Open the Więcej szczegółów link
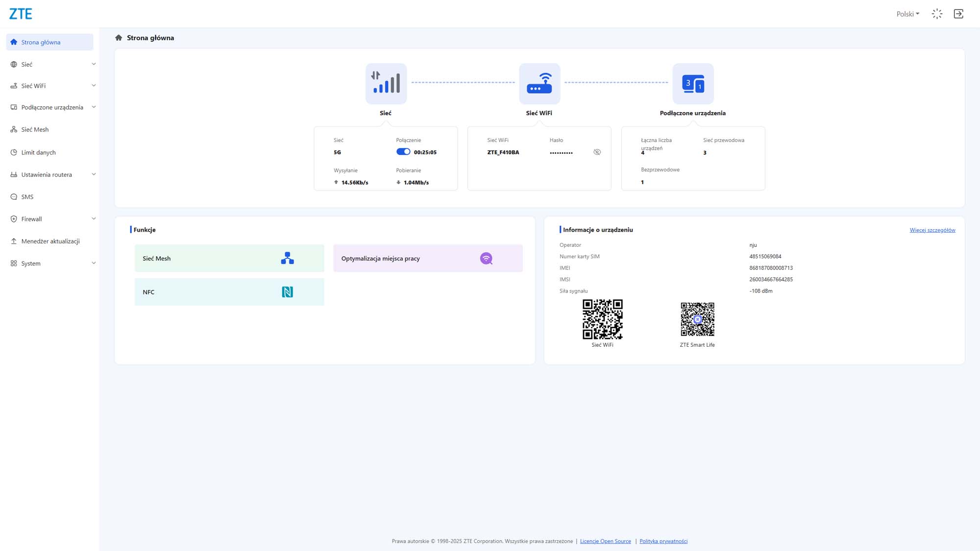This screenshot has width=980, height=551. pos(932,230)
